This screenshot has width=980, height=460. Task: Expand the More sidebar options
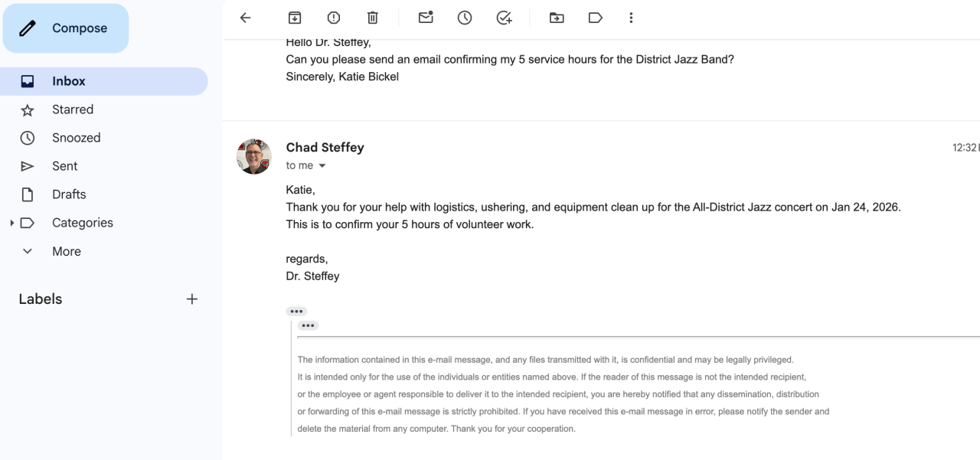(x=28, y=251)
